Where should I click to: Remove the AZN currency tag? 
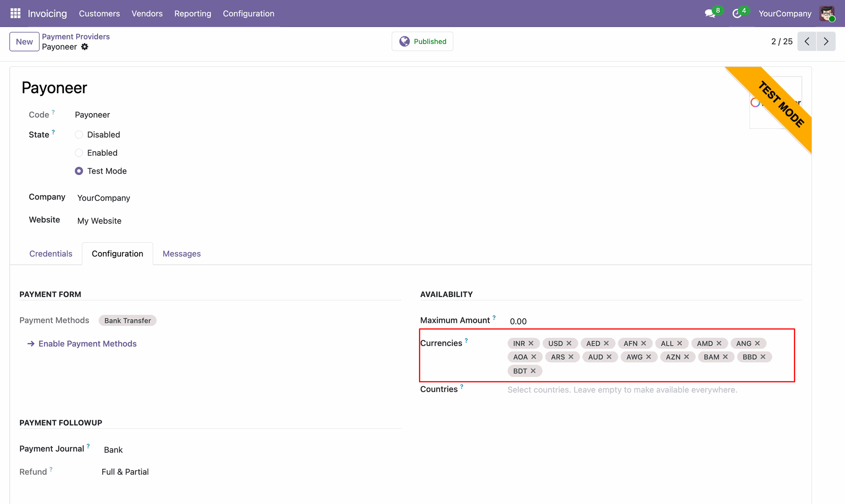pos(687,357)
